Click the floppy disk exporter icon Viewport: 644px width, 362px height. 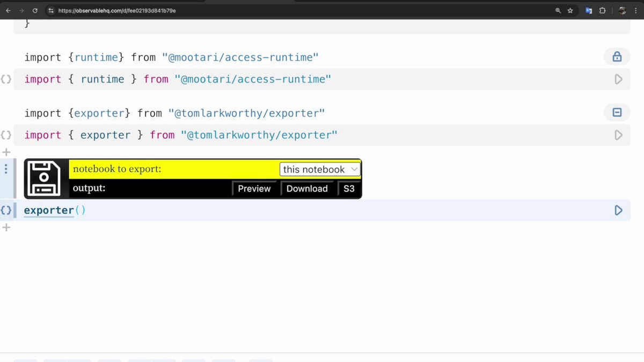(x=45, y=179)
